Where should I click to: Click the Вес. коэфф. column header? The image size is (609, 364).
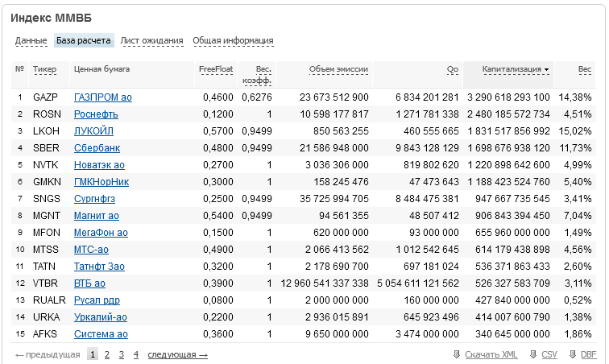(x=257, y=75)
